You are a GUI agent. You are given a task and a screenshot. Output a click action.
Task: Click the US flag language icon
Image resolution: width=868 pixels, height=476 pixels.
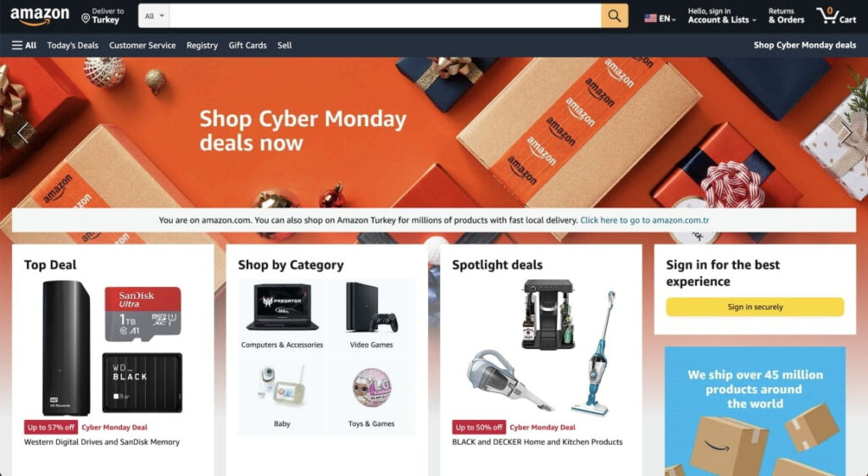(650, 19)
